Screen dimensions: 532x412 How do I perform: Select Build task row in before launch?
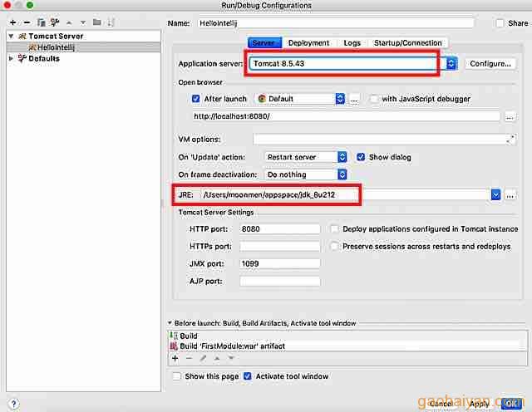347,336
